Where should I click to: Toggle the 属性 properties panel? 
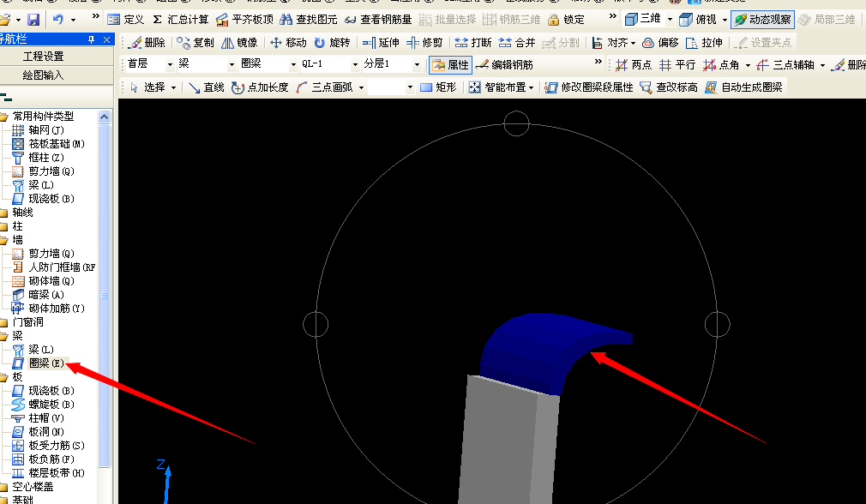click(x=450, y=64)
